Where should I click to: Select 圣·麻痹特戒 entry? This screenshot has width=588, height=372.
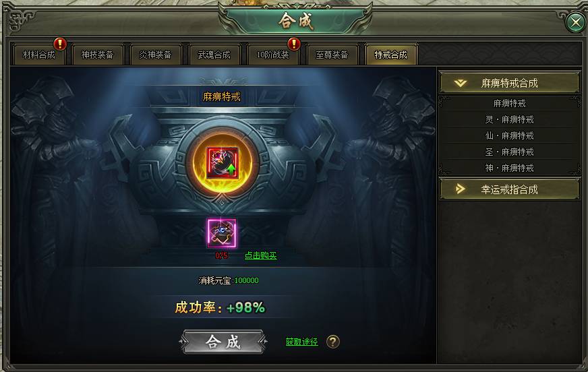pos(509,152)
